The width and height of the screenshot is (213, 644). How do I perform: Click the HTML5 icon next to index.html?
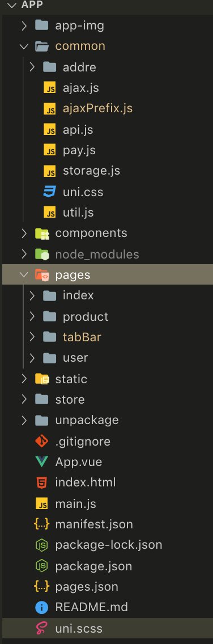click(42, 482)
